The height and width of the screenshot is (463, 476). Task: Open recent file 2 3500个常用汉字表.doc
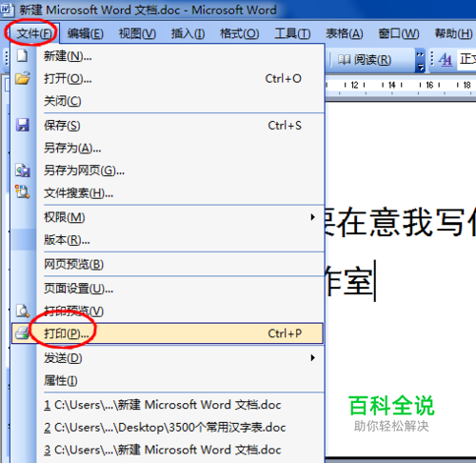pyautogui.click(x=168, y=428)
